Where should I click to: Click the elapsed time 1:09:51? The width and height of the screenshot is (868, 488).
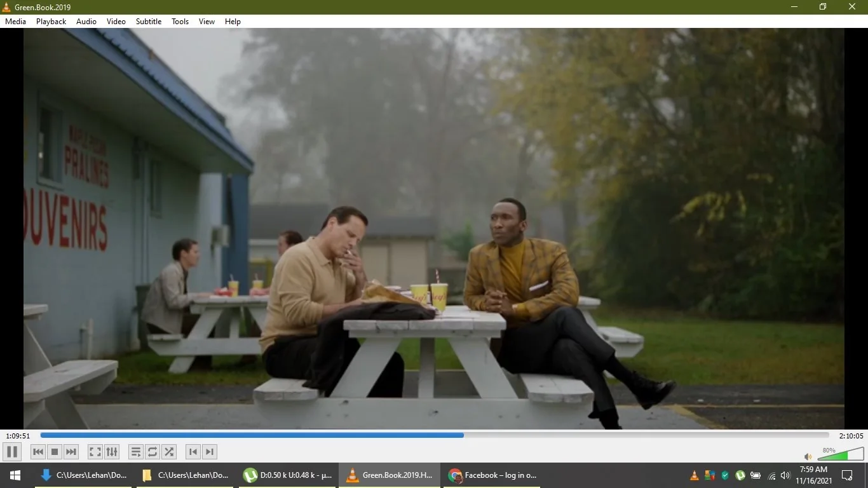18,436
